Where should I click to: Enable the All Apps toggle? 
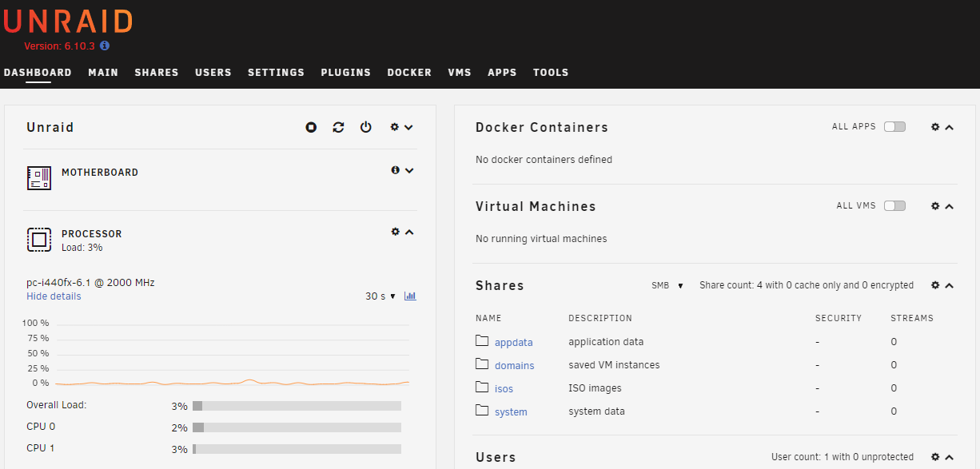[x=894, y=127]
